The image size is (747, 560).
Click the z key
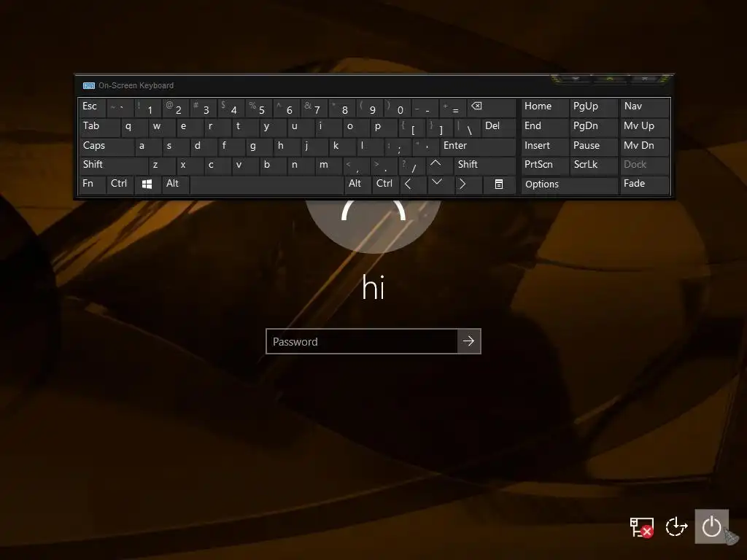point(162,165)
